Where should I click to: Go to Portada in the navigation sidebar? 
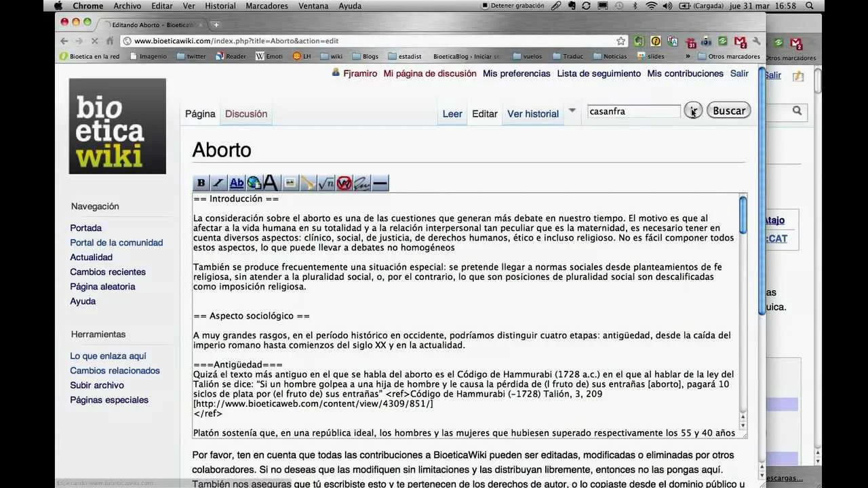click(86, 228)
